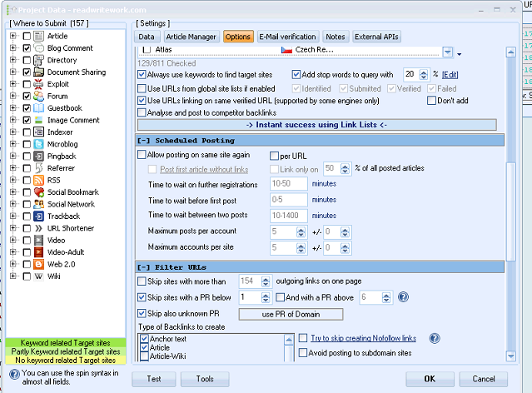Viewport: 532px width, 393px height.
Task: Click the Guestbook book icon
Action: point(38,108)
